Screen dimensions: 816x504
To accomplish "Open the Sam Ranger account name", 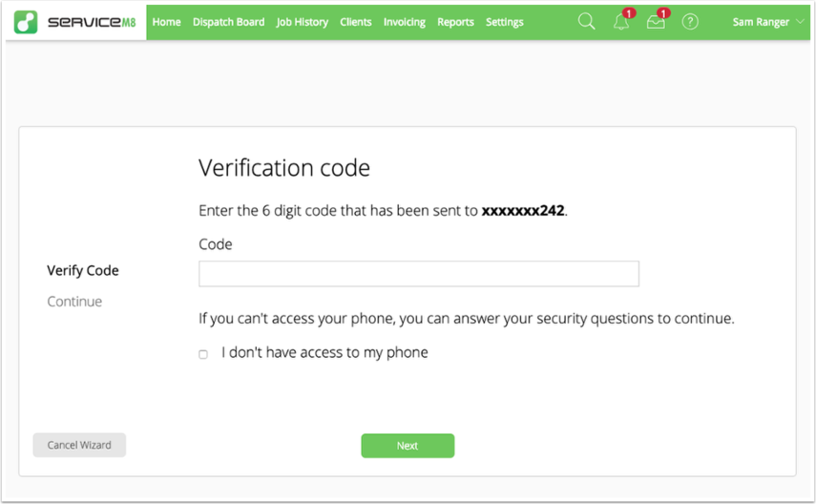I will (x=761, y=22).
